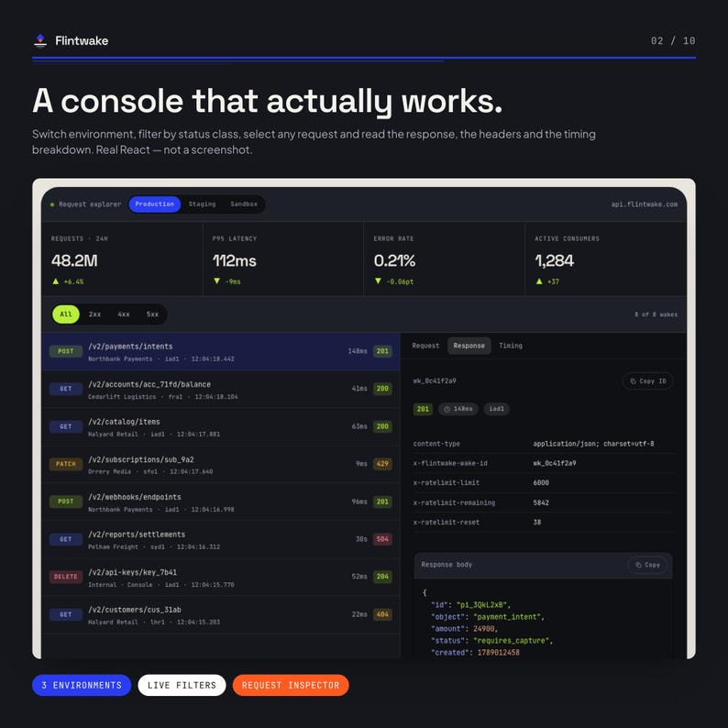Click the 201 status badge in inspector
The width and height of the screenshot is (728, 728).
pos(423,409)
